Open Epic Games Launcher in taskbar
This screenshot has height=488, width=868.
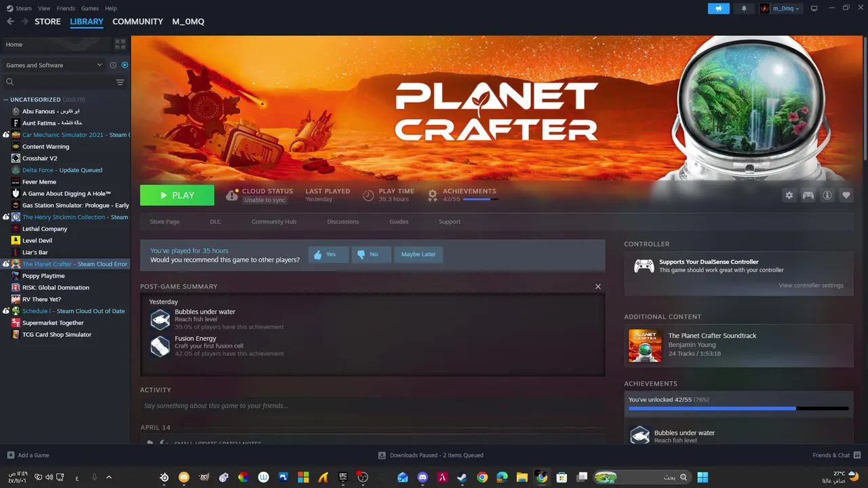[343, 477]
